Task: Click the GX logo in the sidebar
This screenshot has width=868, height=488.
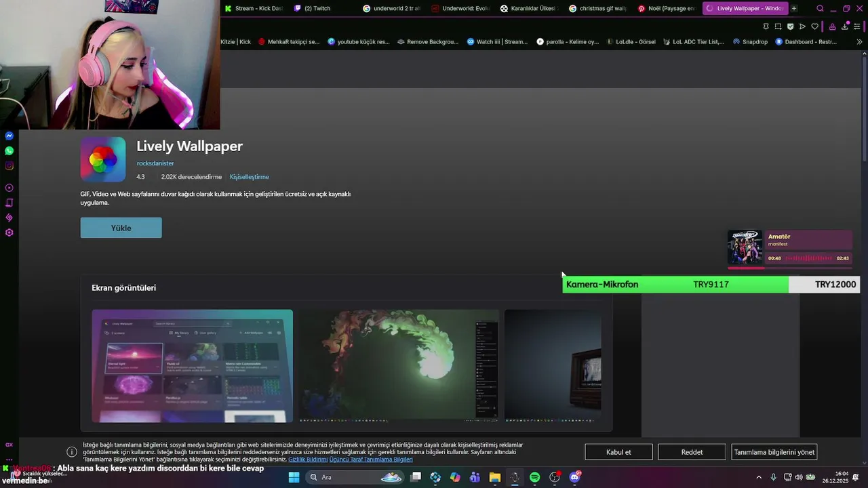Action: [9, 445]
